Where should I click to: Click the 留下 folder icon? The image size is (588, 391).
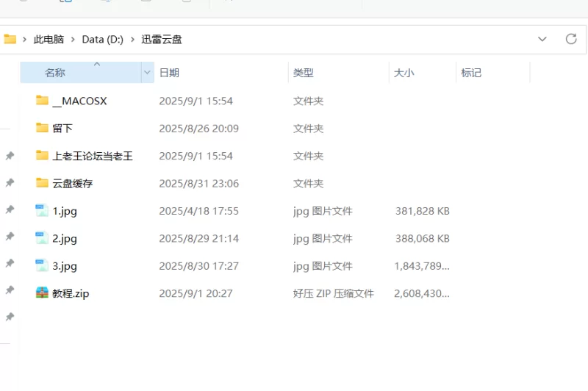click(x=42, y=128)
